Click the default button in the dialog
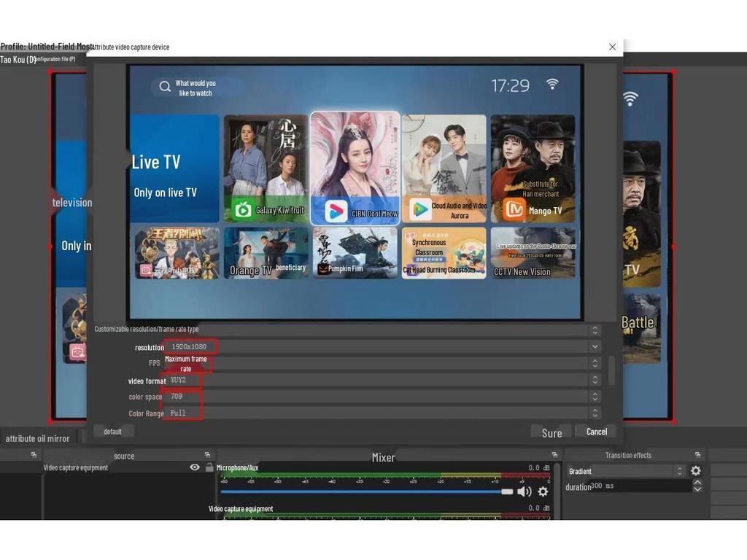Image resolution: width=747 pixels, height=560 pixels. (x=113, y=432)
